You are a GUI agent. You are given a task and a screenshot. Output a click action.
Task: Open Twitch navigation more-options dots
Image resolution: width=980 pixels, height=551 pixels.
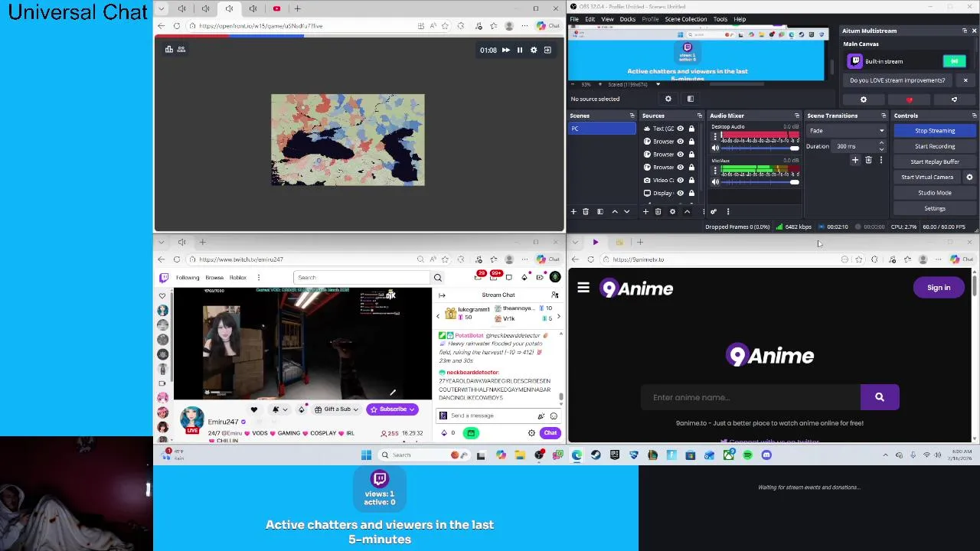259,278
